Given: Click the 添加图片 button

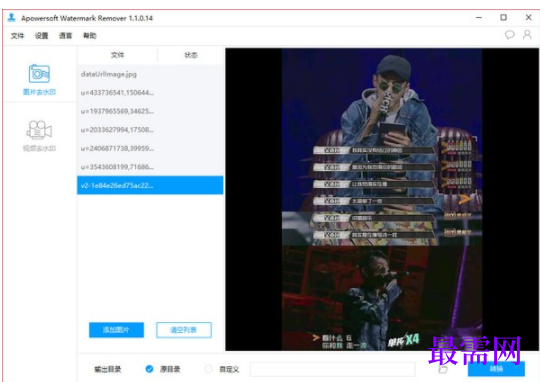Looking at the screenshot, I should pos(116,330).
